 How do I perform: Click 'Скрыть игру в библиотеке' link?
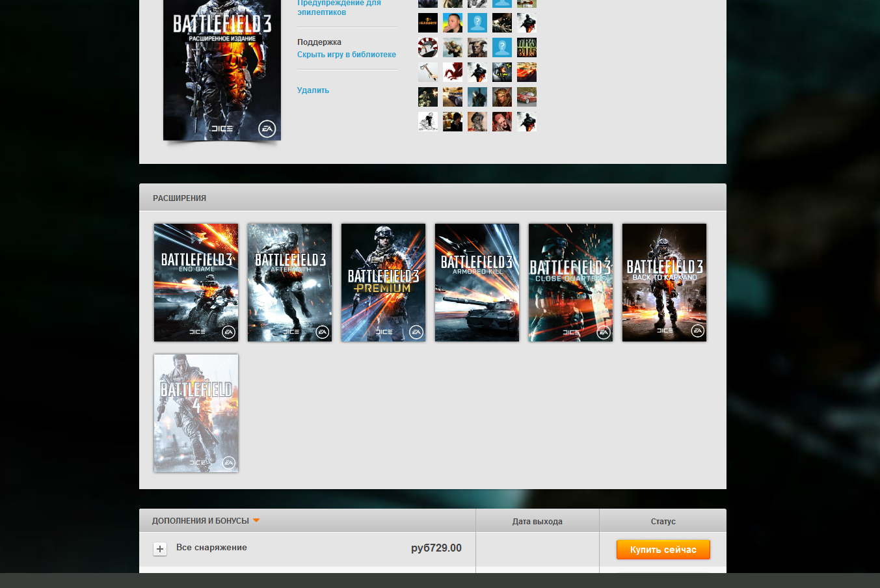click(x=347, y=55)
